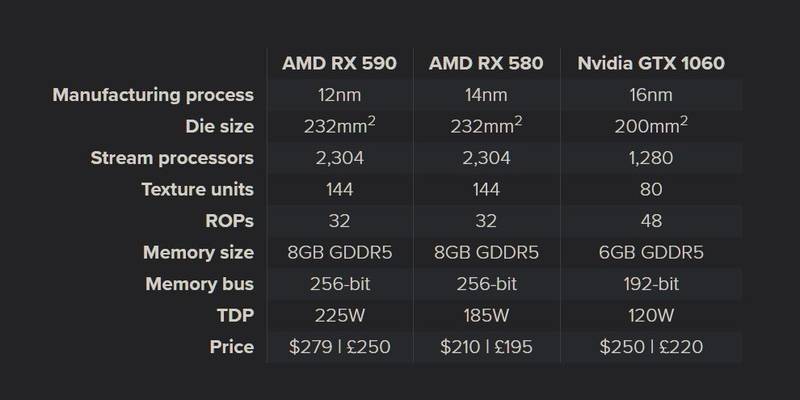The height and width of the screenshot is (400, 800).
Task: Select the Manufacturing process row label
Action: coord(153,95)
